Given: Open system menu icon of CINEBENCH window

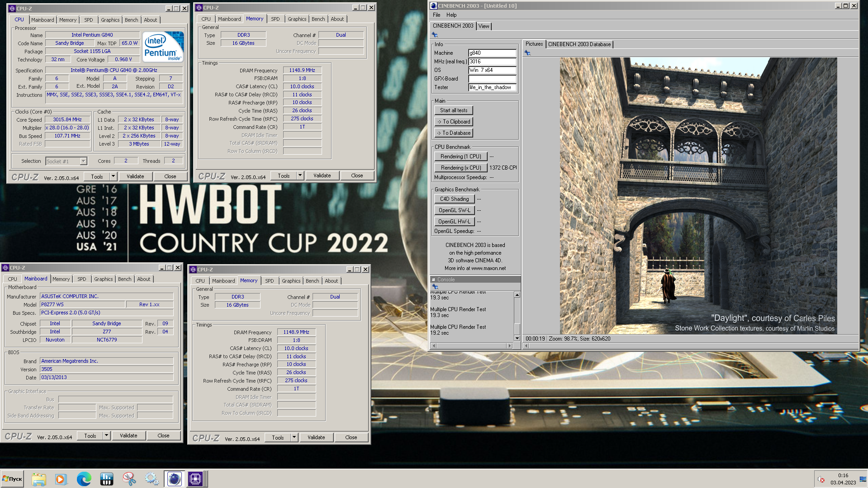Looking at the screenshot, I should [x=433, y=6].
